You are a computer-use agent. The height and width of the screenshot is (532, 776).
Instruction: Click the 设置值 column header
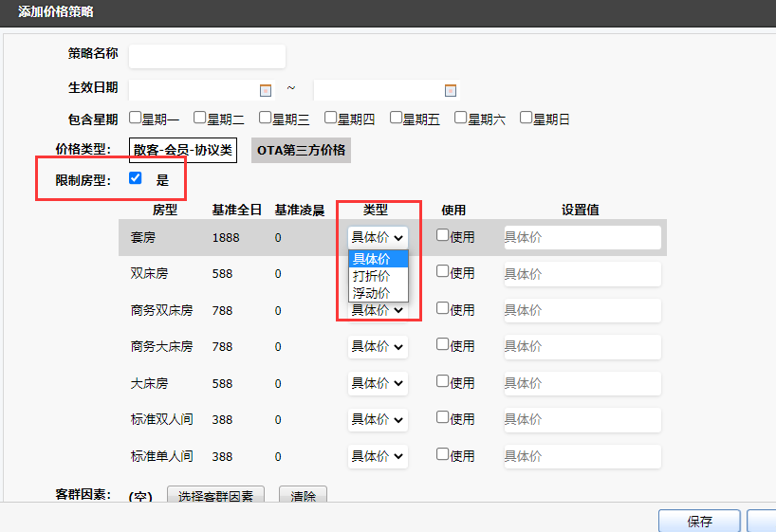click(x=580, y=210)
